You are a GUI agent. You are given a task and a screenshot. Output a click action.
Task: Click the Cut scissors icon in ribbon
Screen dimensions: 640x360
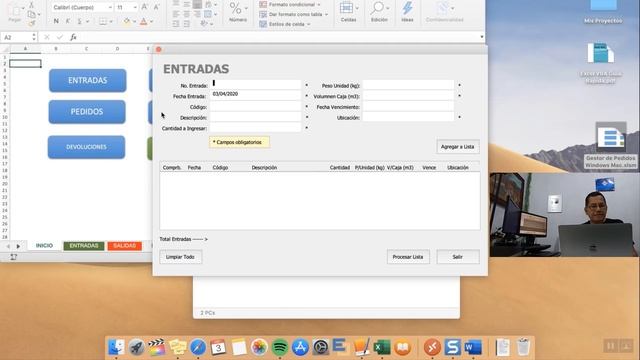[x=31, y=5]
